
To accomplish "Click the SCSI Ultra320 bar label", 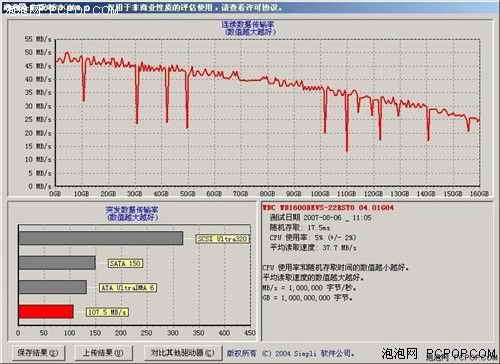I will 222,239.
